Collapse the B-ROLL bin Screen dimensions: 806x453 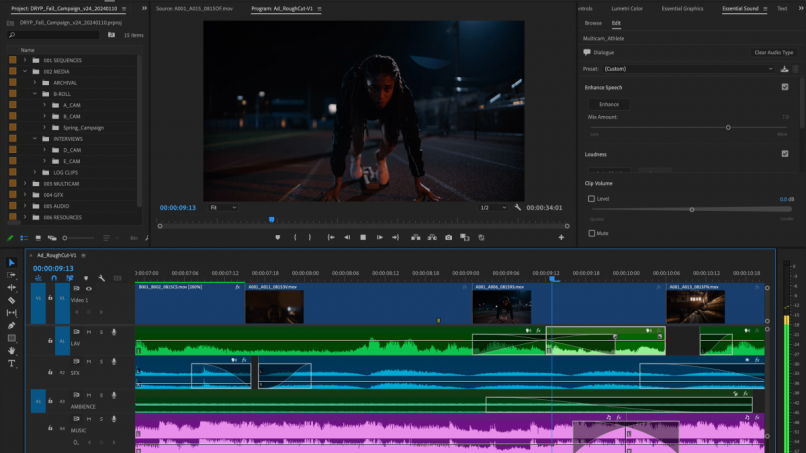tap(34, 94)
